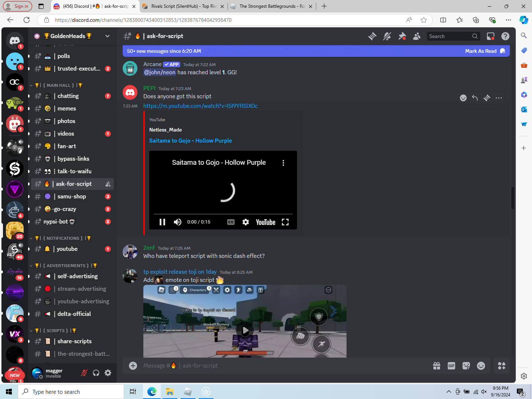Image resolution: width=532 pixels, height=399 pixels.
Task: Click the YouTube video progress bar
Action: tap(223, 214)
